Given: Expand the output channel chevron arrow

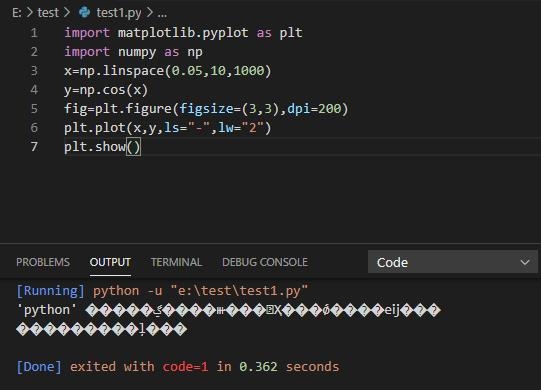Looking at the screenshot, I should (525, 263).
